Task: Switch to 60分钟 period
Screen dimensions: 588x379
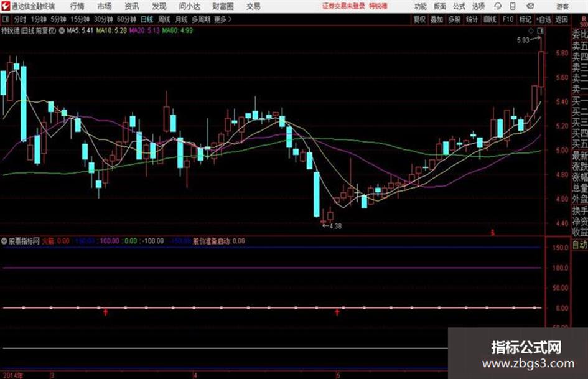Action: pyautogui.click(x=127, y=19)
